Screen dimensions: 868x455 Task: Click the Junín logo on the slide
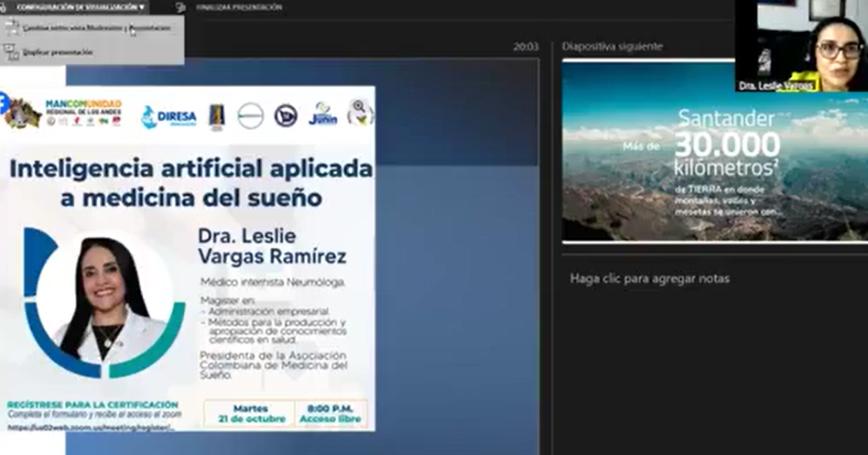[x=322, y=114]
